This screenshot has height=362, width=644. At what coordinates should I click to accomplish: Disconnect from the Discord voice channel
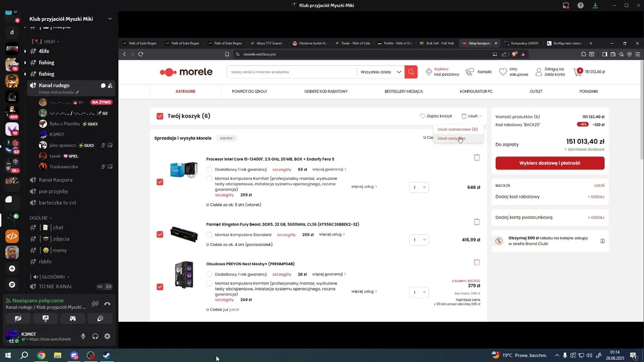[x=107, y=304]
